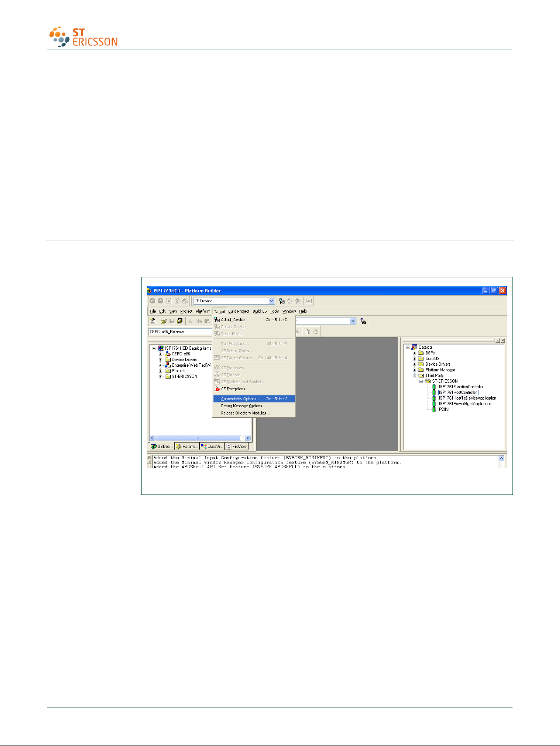Close the output pane with X

[149, 457]
